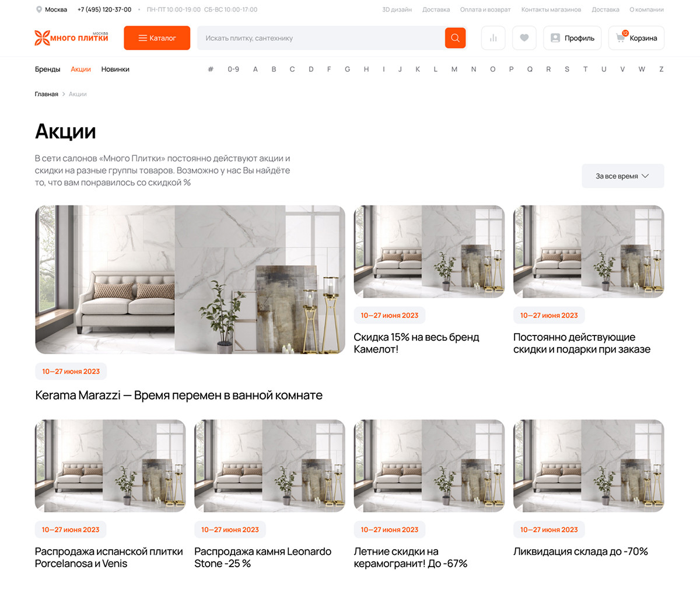Open the Каталог menu button
Viewport: 700px width, 608px height.
coord(157,38)
